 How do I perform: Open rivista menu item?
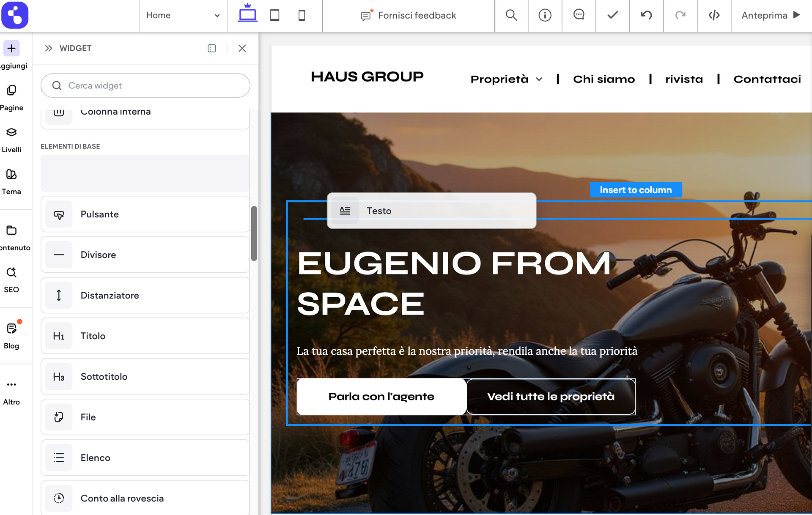click(x=684, y=79)
